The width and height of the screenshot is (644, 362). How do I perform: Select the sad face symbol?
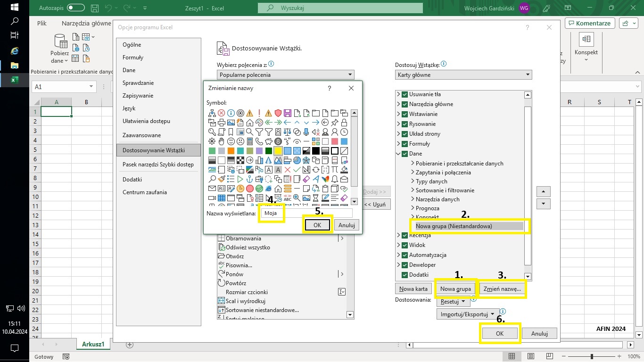point(240,141)
